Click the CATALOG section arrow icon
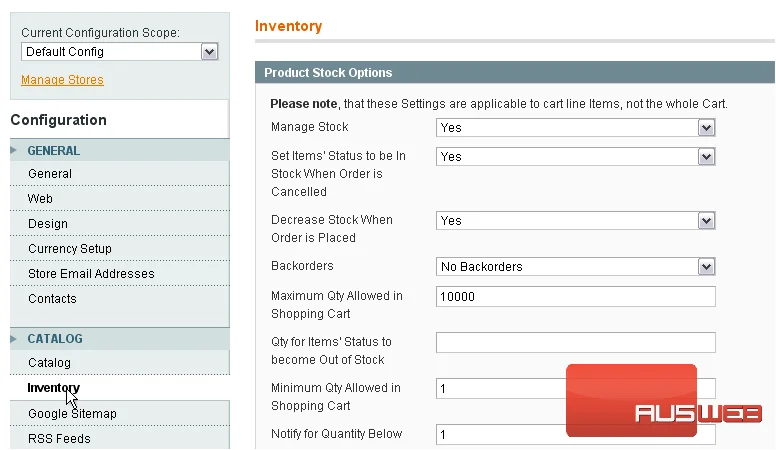Screen dimensions: 776x450 click(x=13, y=339)
